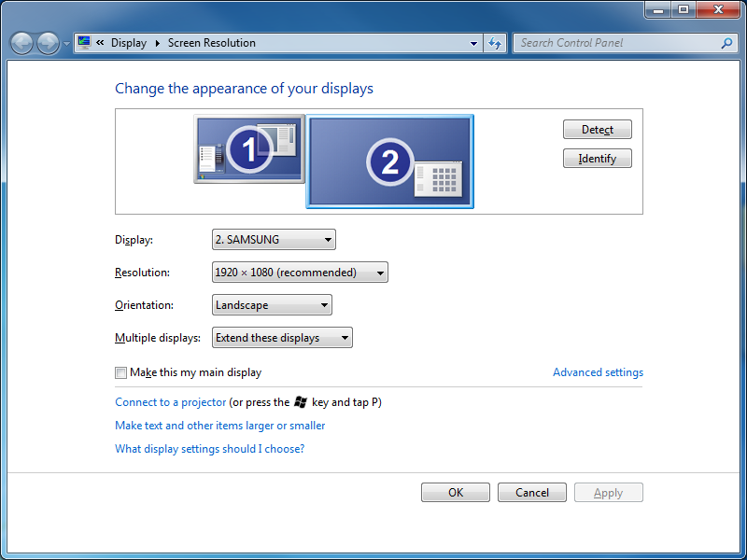
Task: Click Screen Resolution in the address breadcrumb
Action: point(212,43)
